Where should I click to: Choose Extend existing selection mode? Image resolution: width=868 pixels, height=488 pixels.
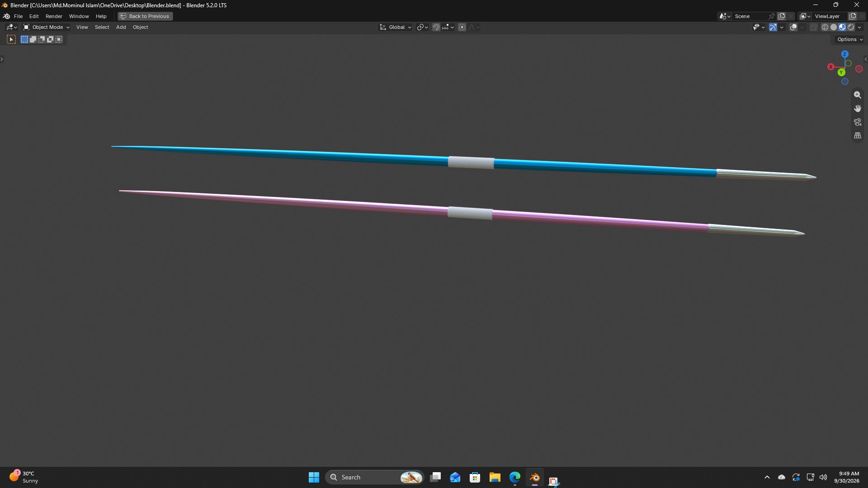point(33,39)
